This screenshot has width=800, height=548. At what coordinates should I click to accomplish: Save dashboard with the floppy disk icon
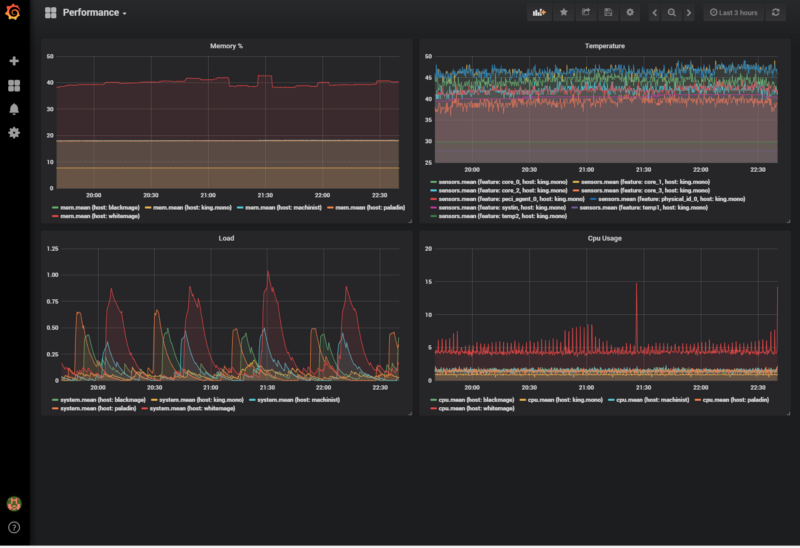click(x=608, y=13)
